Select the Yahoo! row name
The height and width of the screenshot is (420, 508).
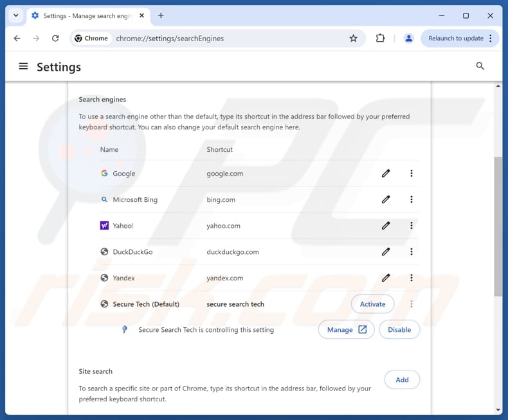[123, 226]
